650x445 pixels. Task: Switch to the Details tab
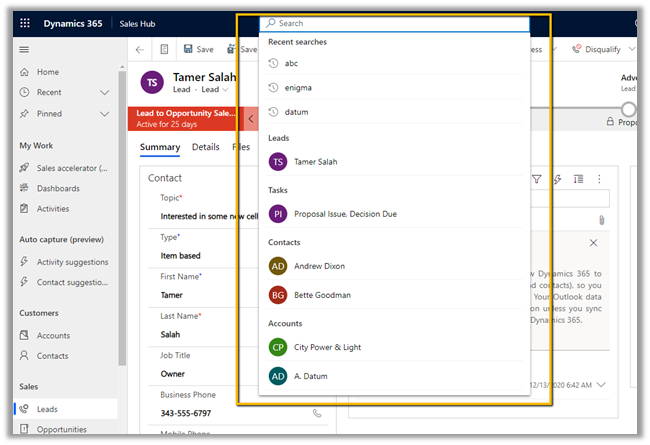click(206, 147)
